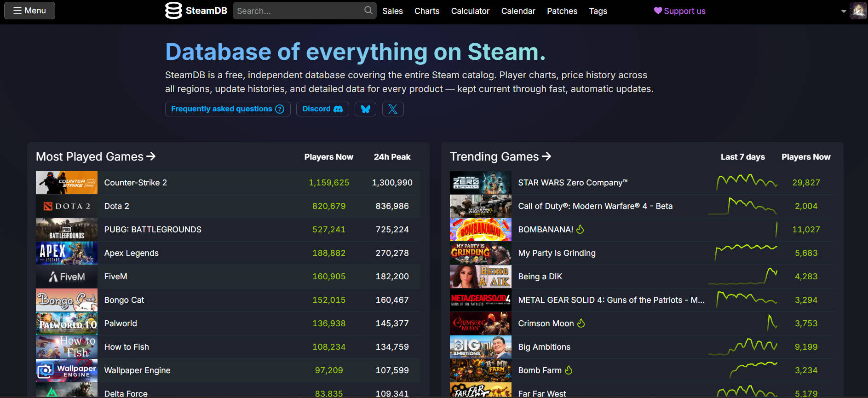Click the flame icon next to Crimson Moon
868x398 pixels.
pos(581,323)
